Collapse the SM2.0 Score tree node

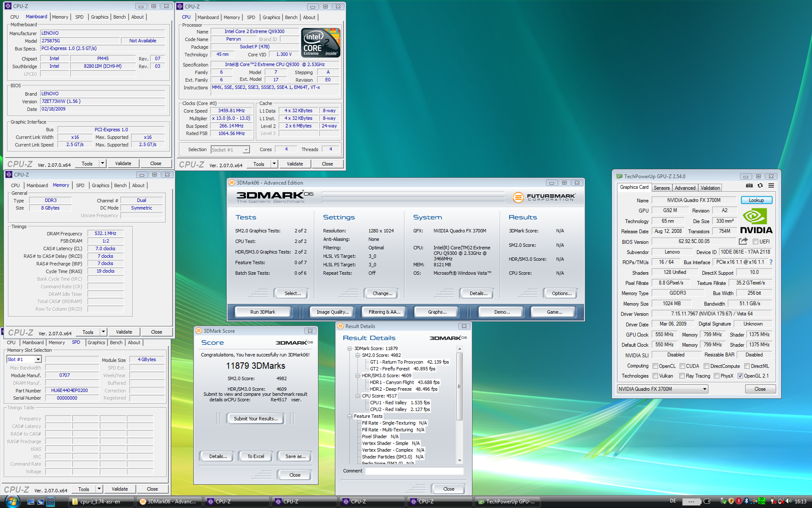point(357,356)
